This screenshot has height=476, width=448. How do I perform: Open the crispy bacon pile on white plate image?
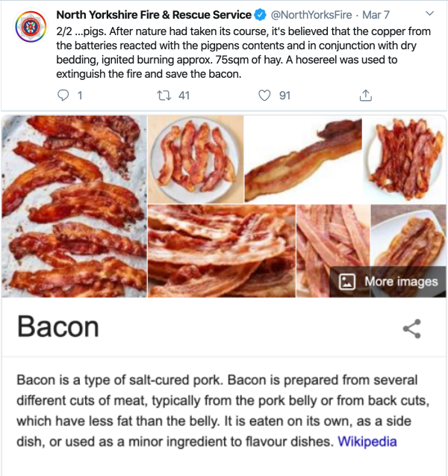[x=405, y=159]
